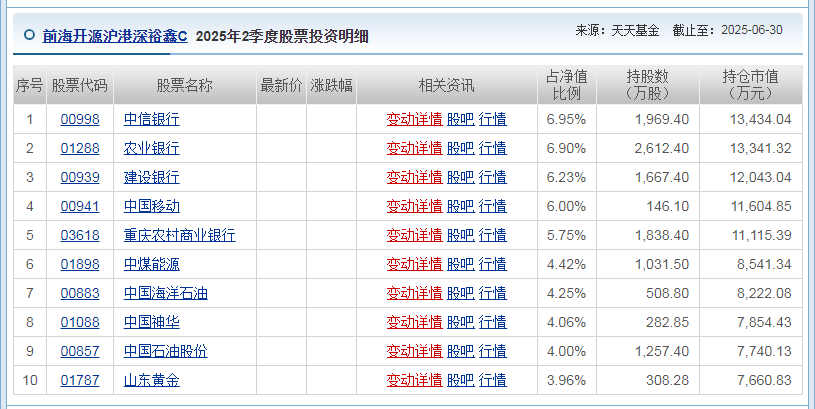
Task: Open stock code 01787 link
Action: point(80,380)
